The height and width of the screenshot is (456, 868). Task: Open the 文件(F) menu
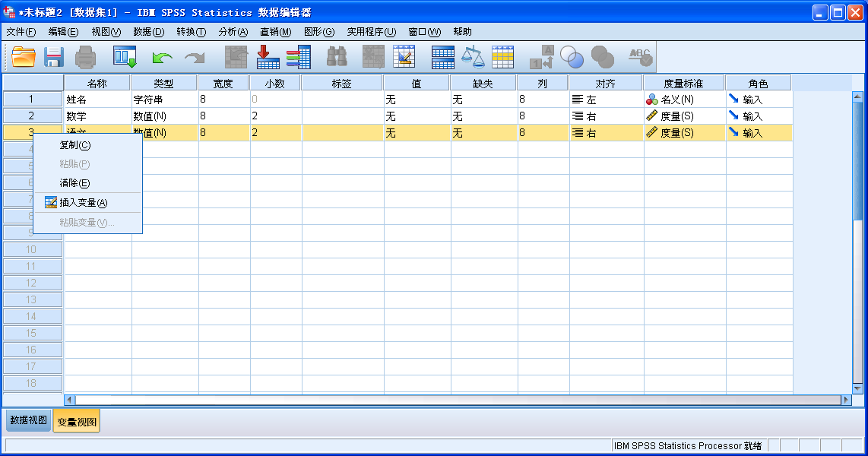[x=21, y=32]
